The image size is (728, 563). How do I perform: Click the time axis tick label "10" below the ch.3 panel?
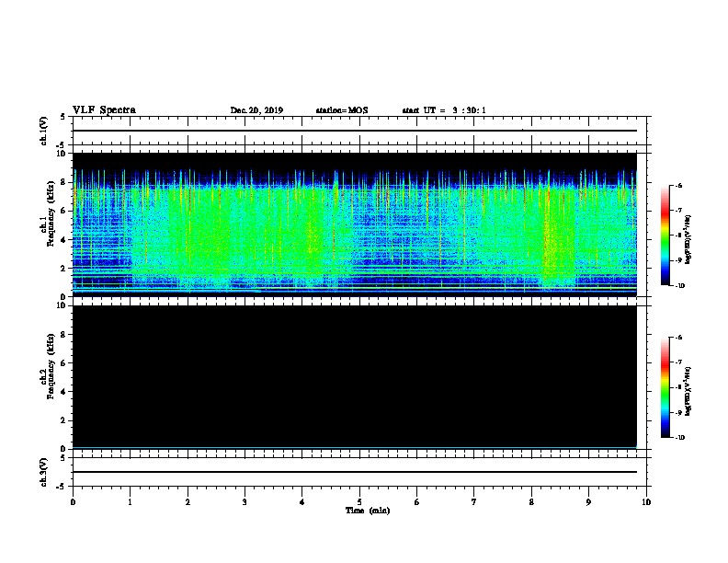coord(646,502)
